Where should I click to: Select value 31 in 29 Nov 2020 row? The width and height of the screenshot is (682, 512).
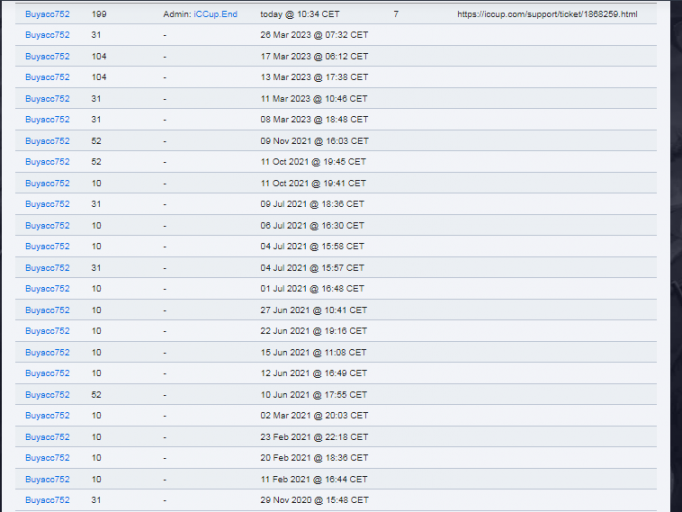click(x=96, y=500)
